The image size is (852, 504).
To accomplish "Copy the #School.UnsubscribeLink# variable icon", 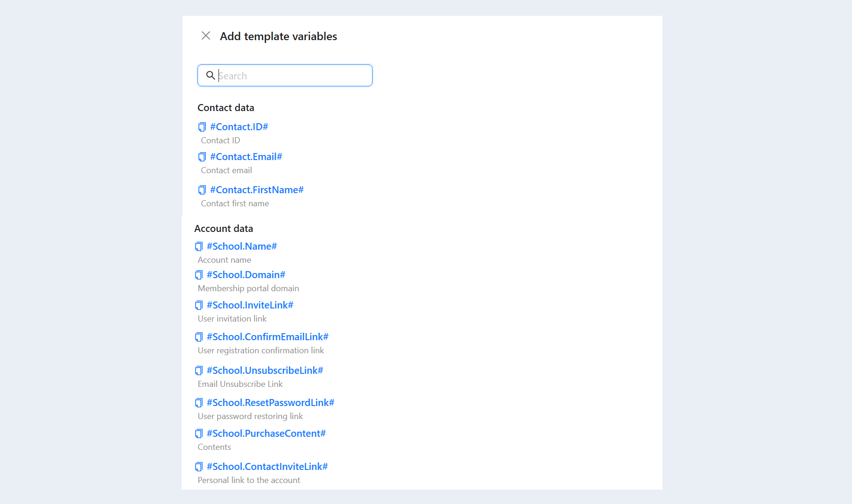I will 198,371.
